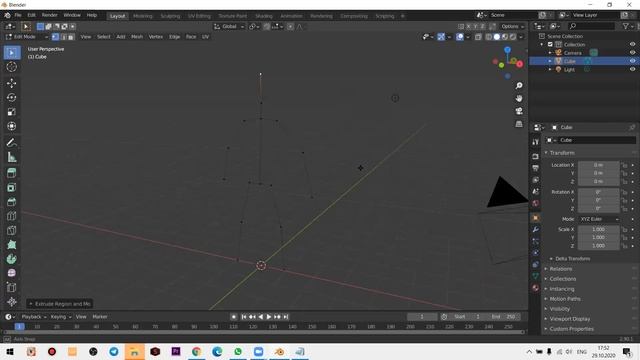This screenshot has width=640, height=360.
Task: Open the Options dropdown
Action: tap(512, 27)
